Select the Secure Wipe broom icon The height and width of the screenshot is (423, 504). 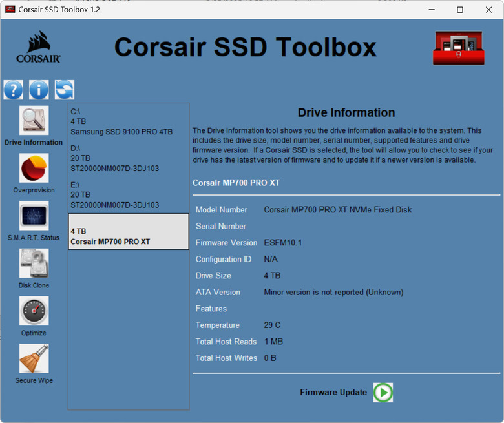(34, 358)
